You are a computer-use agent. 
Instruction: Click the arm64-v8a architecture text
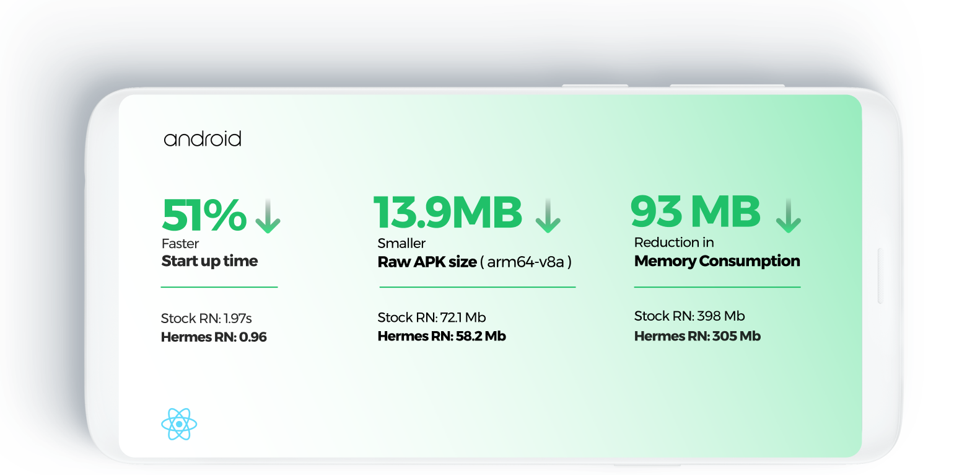click(526, 262)
